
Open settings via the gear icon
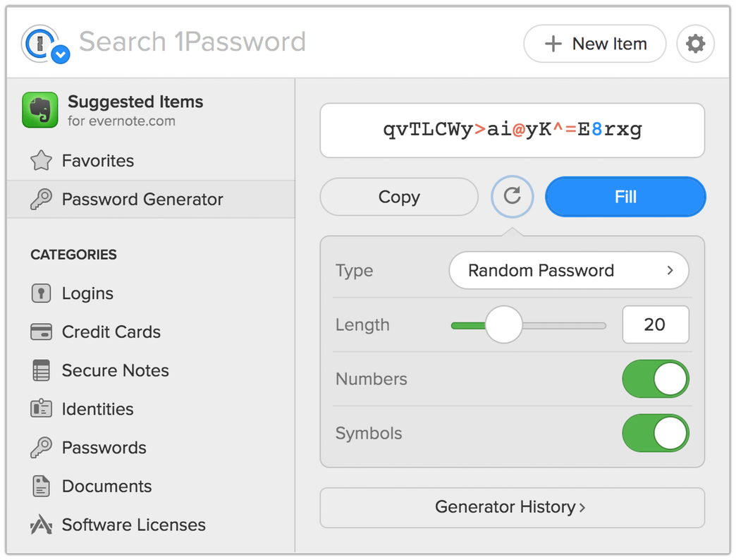point(695,43)
